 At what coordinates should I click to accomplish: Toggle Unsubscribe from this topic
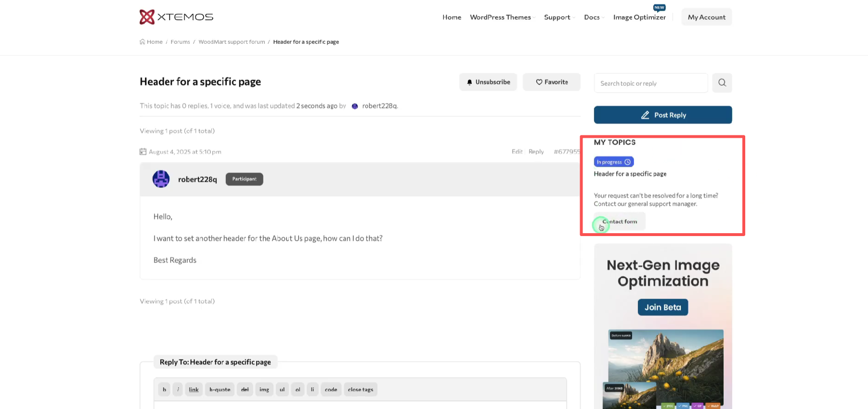(x=488, y=82)
